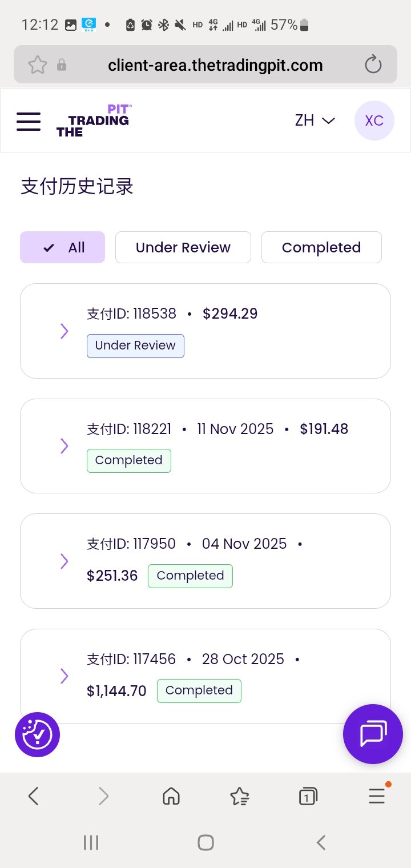
Task: Select the All payments filter
Action: (x=63, y=247)
